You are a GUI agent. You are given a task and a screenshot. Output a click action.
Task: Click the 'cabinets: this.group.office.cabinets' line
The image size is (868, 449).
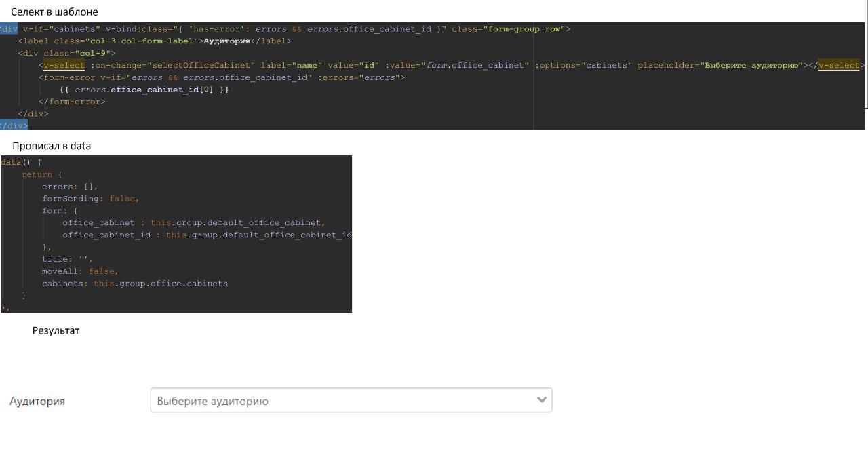135,284
